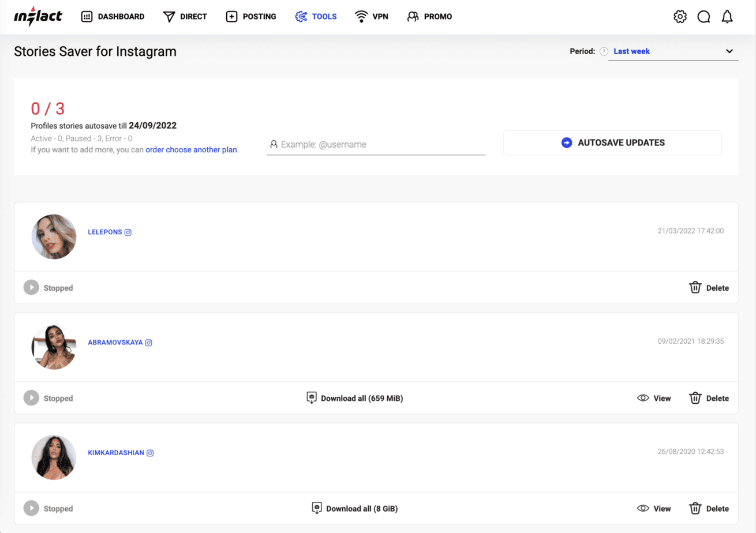Click the Inflact logo
Screen dimensions: 756x533
pyautogui.click(x=38, y=17)
